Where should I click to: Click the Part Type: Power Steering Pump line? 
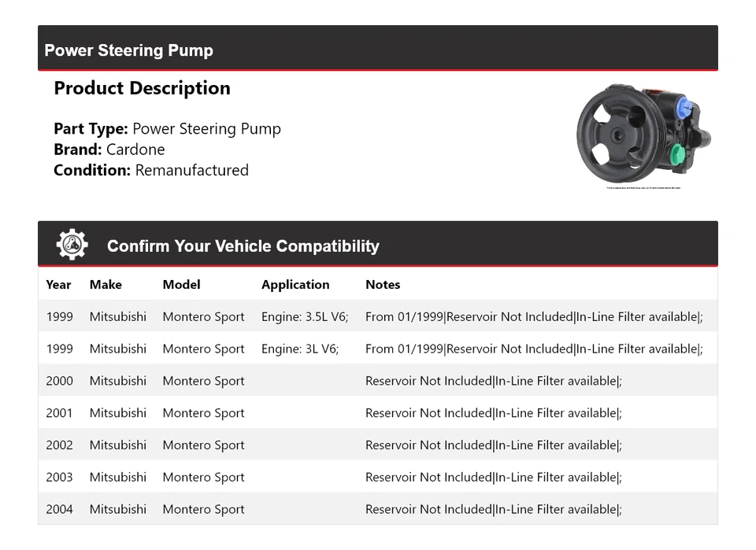point(167,129)
